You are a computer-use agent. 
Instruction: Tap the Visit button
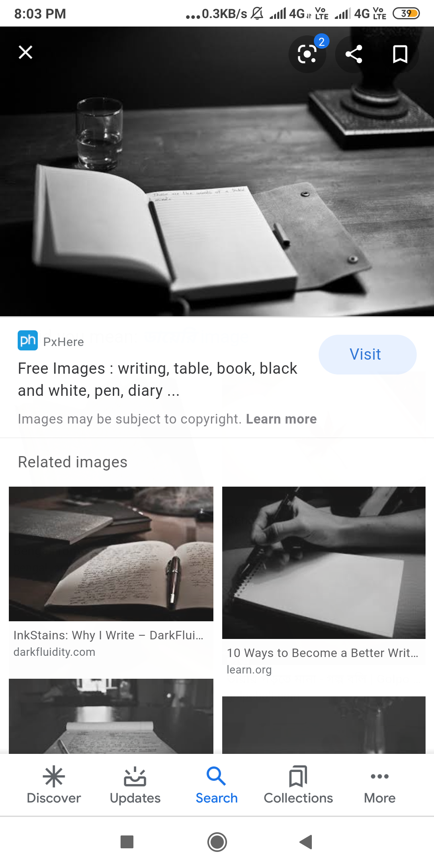pos(367,354)
